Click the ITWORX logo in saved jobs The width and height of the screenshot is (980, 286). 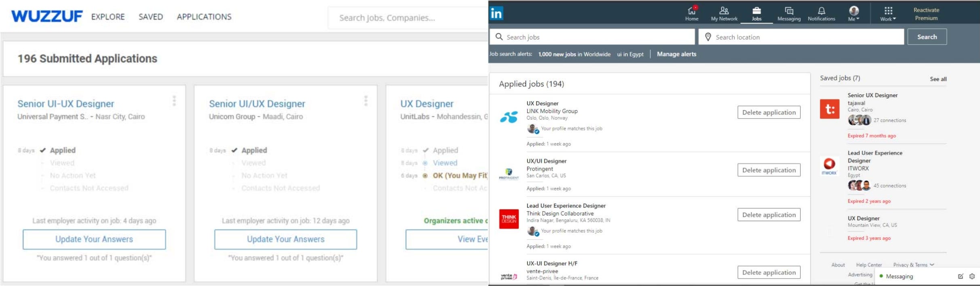coord(829,166)
